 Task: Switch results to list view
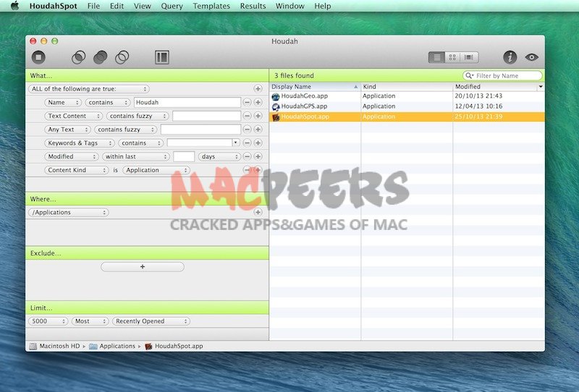436,57
